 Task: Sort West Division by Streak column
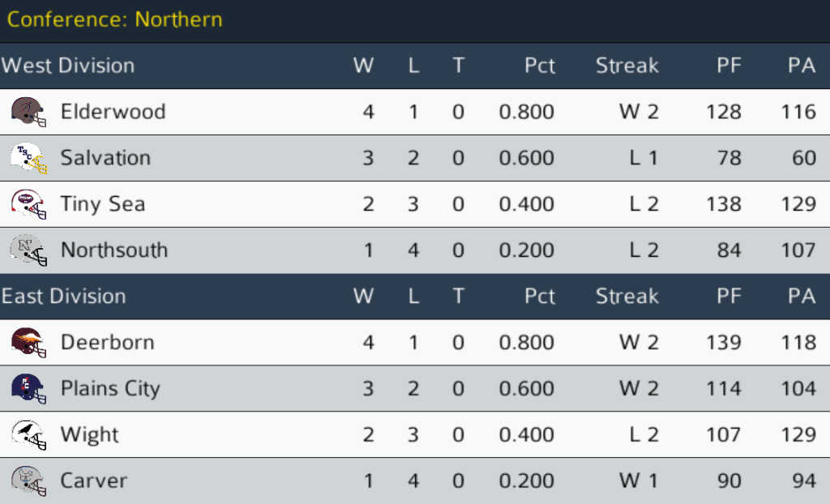pos(627,66)
